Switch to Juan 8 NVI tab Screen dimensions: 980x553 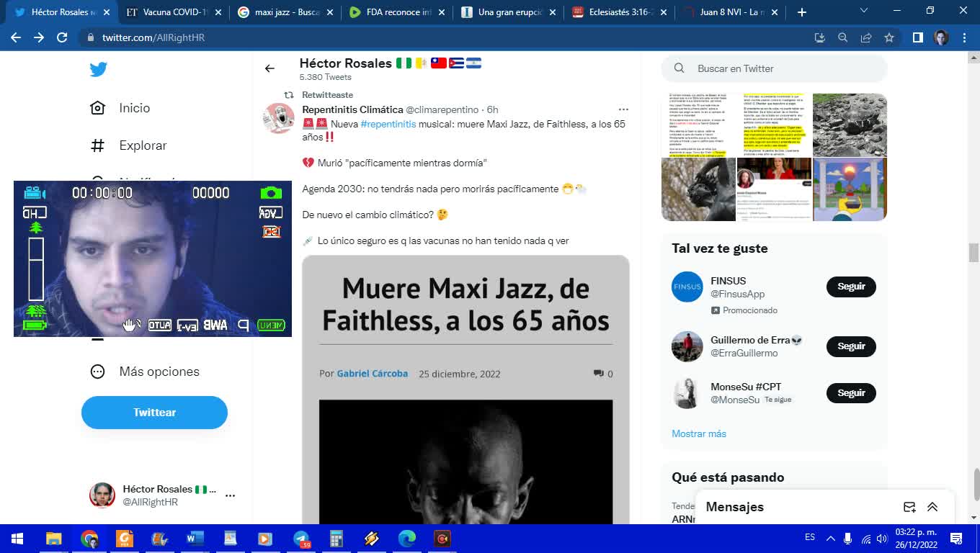(732, 12)
